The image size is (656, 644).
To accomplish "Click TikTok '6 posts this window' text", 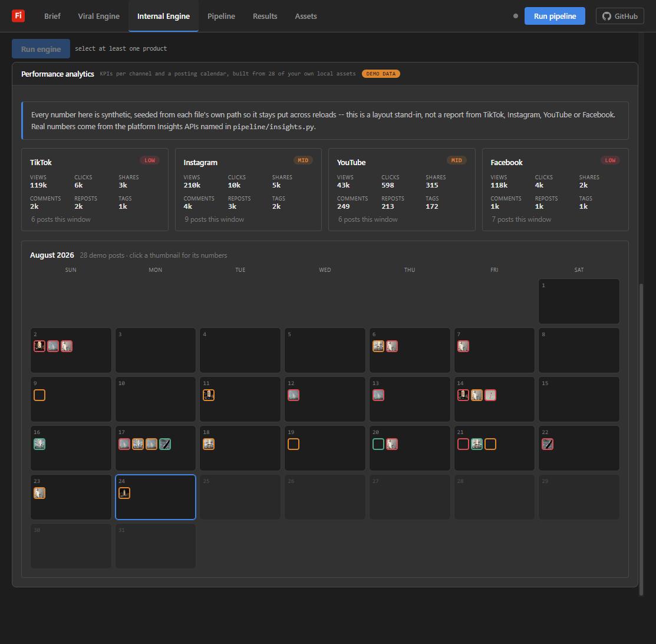I will 61,219.
